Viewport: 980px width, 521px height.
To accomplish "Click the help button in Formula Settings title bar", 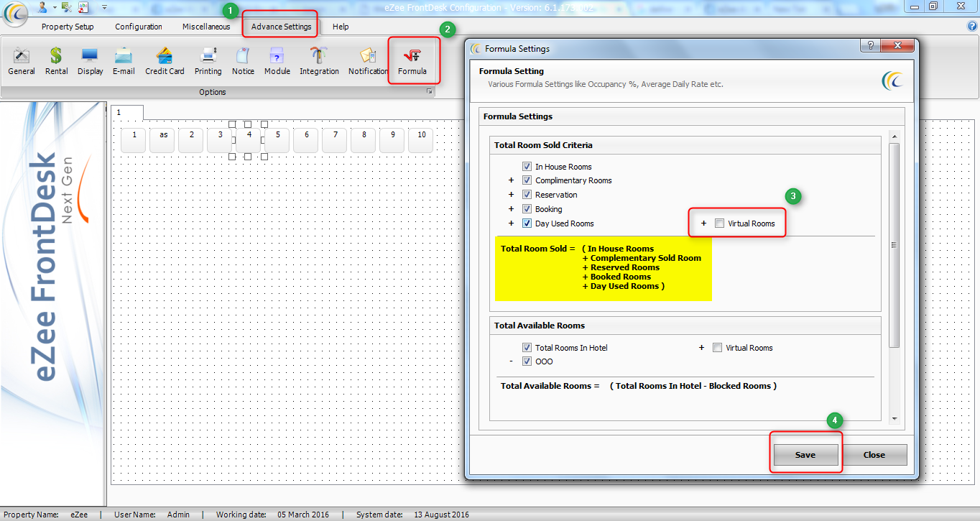I will [871, 45].
